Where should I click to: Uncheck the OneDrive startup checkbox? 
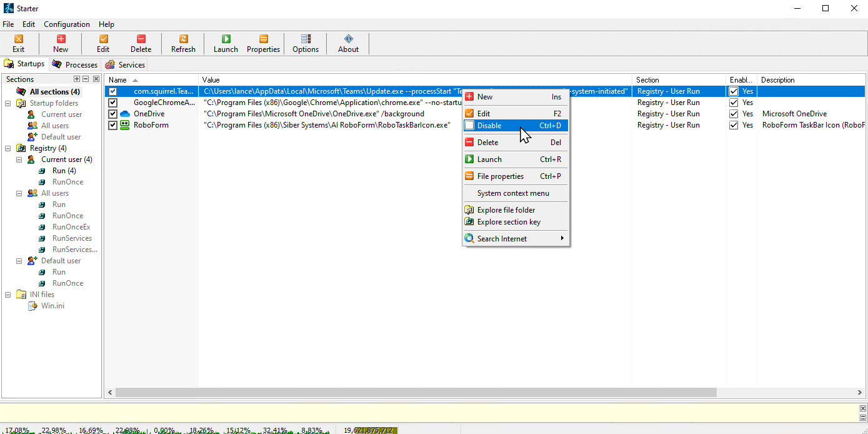113,114
